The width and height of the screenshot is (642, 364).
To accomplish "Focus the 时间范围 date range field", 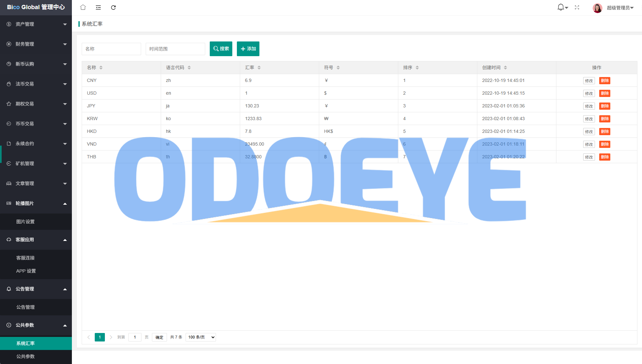I will tap(175, 49).
